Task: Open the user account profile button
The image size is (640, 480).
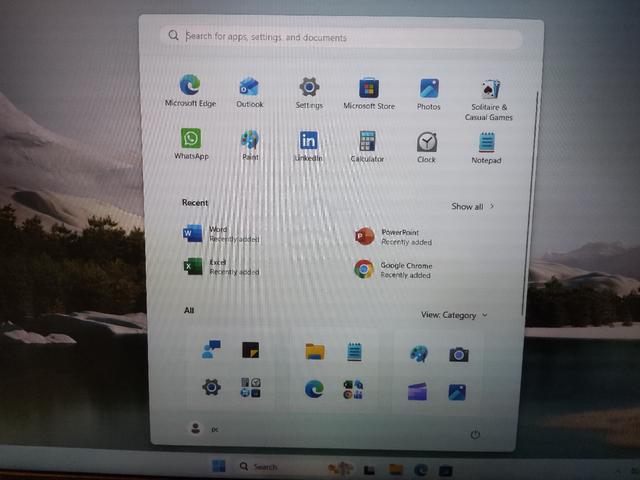Action: tap(203, 429)
